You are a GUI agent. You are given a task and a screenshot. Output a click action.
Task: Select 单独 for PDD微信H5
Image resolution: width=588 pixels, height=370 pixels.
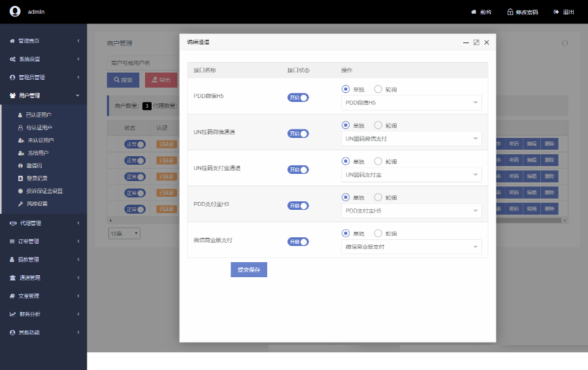tap(346, 89)
